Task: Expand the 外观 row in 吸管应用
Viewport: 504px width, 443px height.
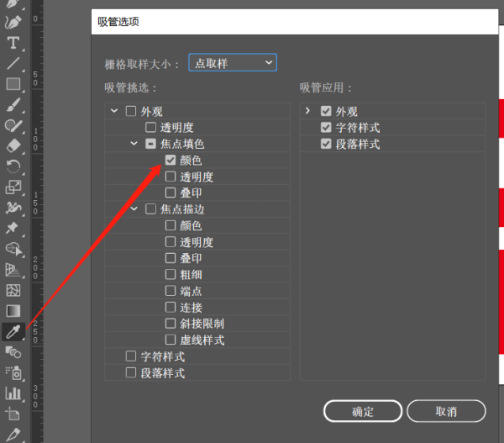Action: pyautogui.click(x=307, y=111)
